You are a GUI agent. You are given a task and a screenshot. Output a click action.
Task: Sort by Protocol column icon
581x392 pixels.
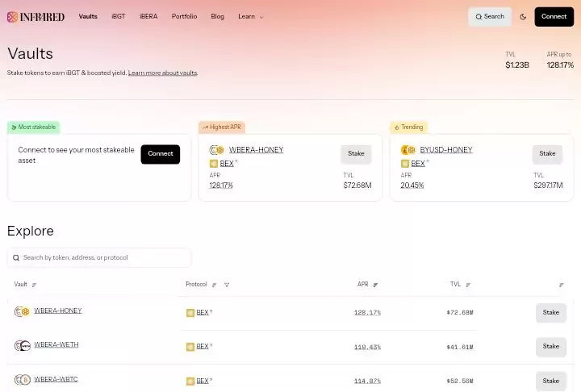tap(214, 285)
